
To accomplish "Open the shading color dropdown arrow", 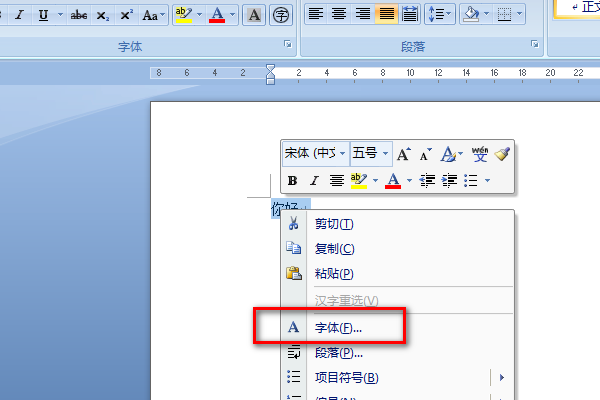I will (x=487, y=14).
